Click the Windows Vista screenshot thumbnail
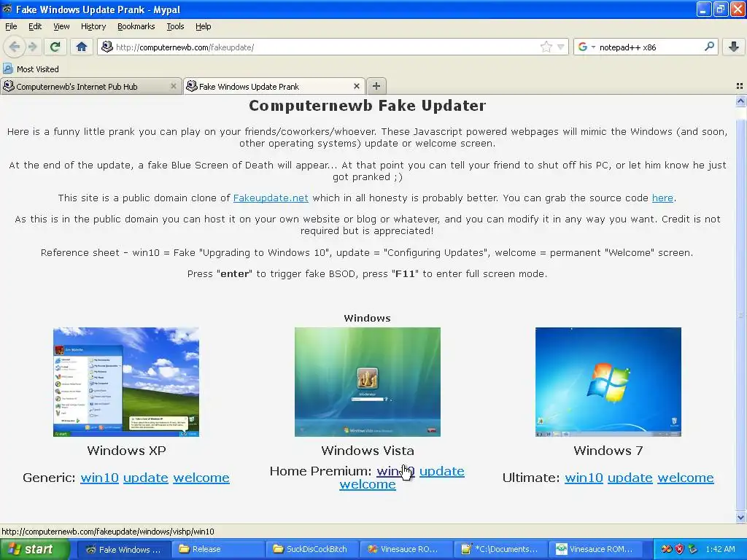This screenshot has width=747, height=560. pyautogui.click(x=368, y=382)
